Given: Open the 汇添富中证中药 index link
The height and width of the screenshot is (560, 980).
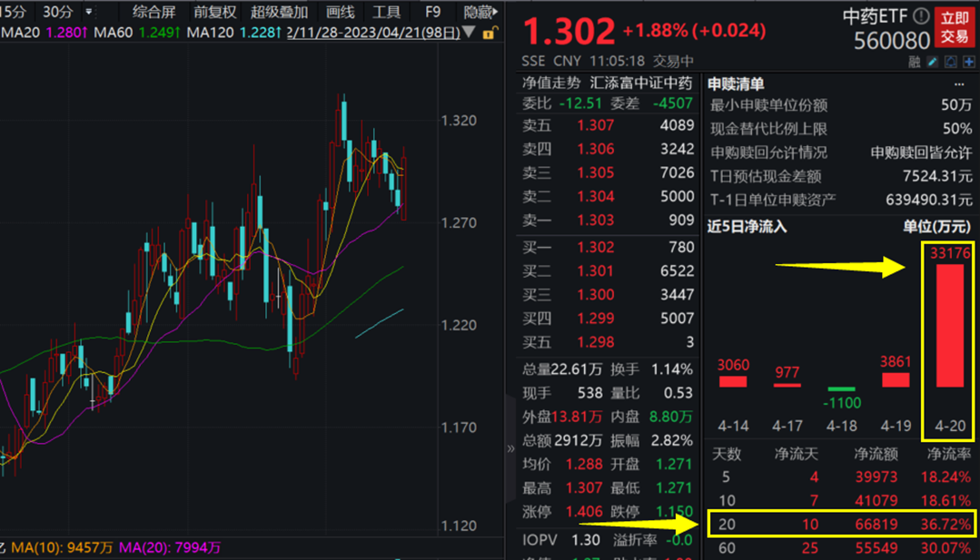Looking at the screenshot, I should (x=641, y=83).
